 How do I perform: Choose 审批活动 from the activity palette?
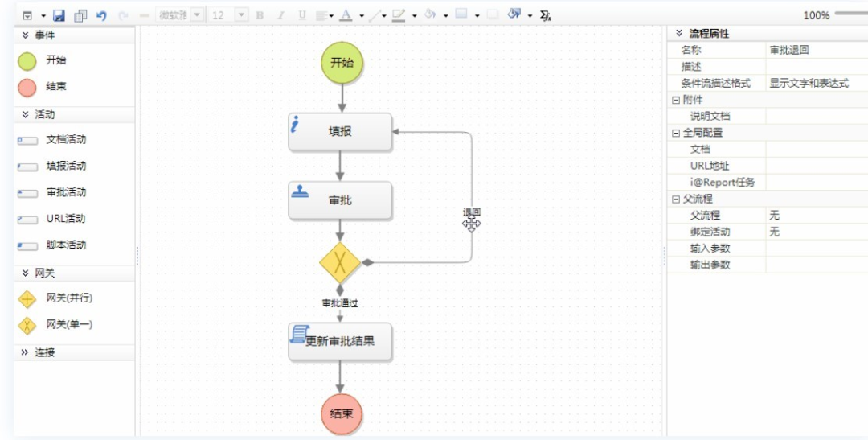27,193
